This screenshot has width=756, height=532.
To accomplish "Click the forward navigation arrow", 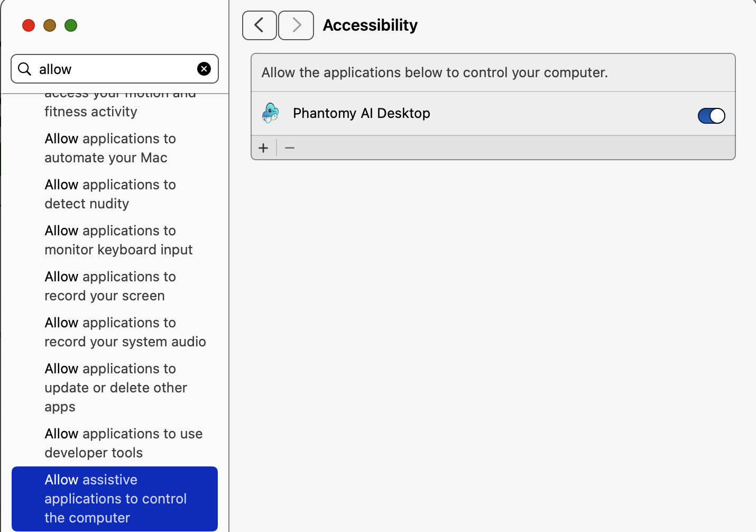I will click(296, 25).
